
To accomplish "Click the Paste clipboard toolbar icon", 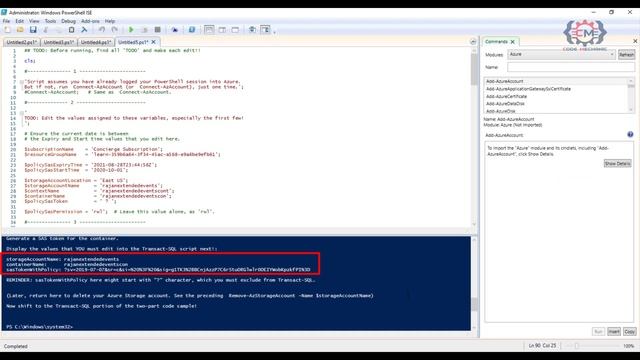I will point(71,30).
